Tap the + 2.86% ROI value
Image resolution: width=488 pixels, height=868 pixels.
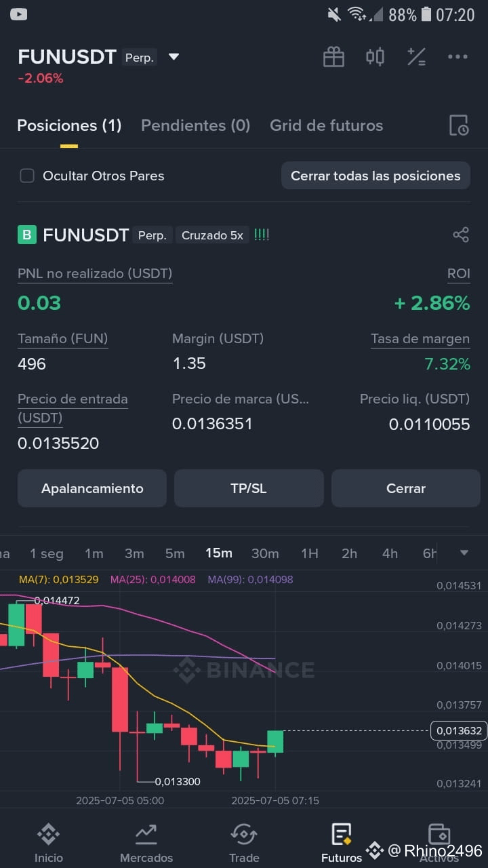click(x=432, y=303)
